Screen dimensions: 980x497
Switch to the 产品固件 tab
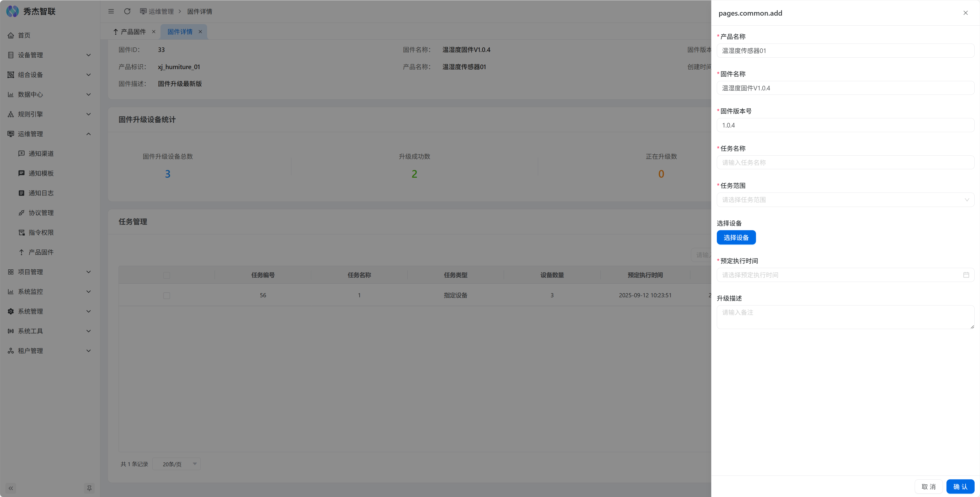[133, 31]
